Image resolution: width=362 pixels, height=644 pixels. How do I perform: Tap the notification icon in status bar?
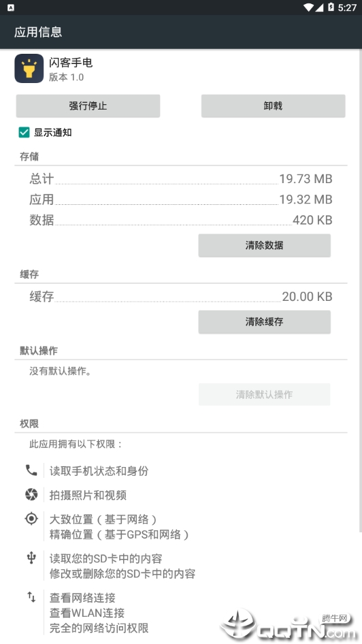11,7
